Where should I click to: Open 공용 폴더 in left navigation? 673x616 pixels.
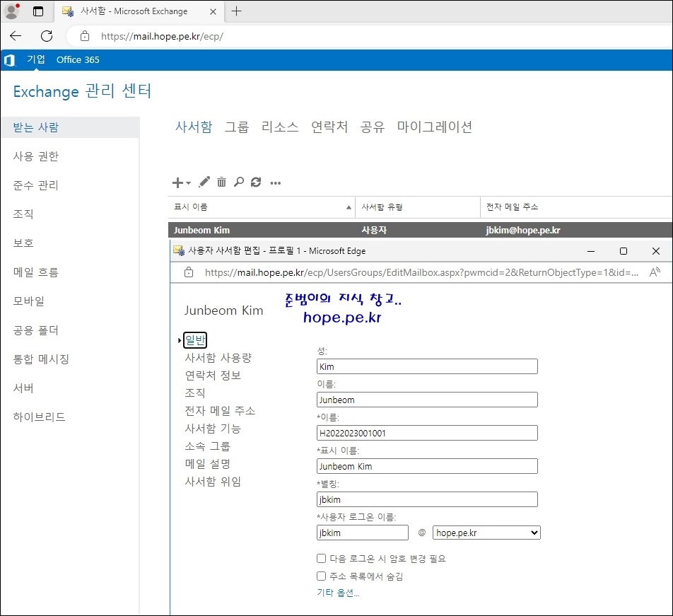coord(35,330)
